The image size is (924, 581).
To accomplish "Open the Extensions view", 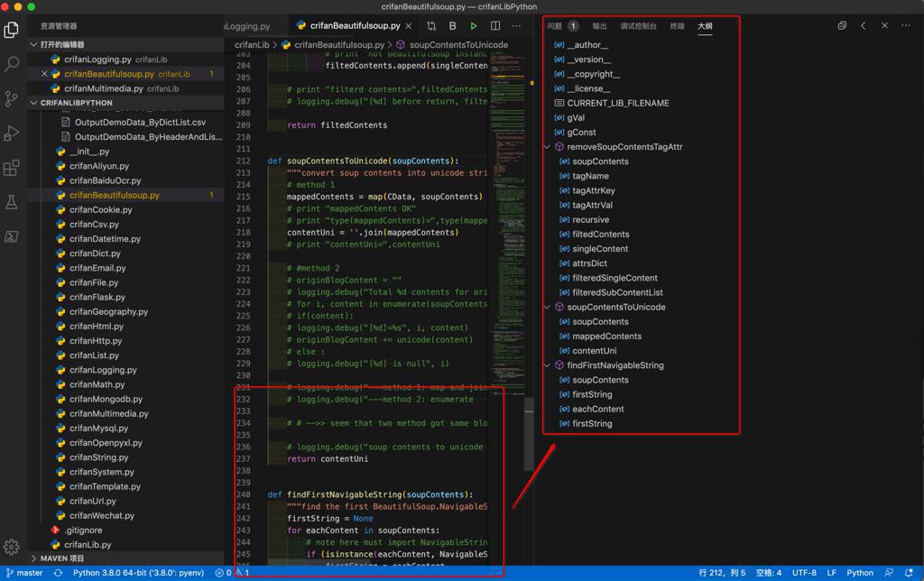I will [x=12, y=169].
